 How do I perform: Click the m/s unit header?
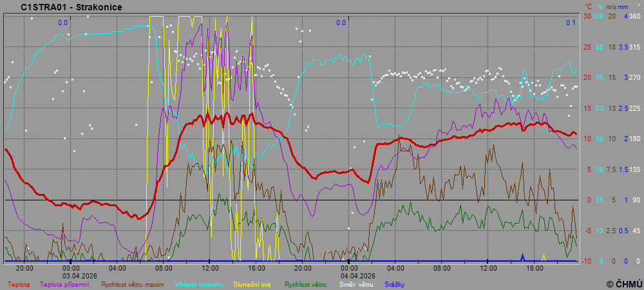click(612, 6)
